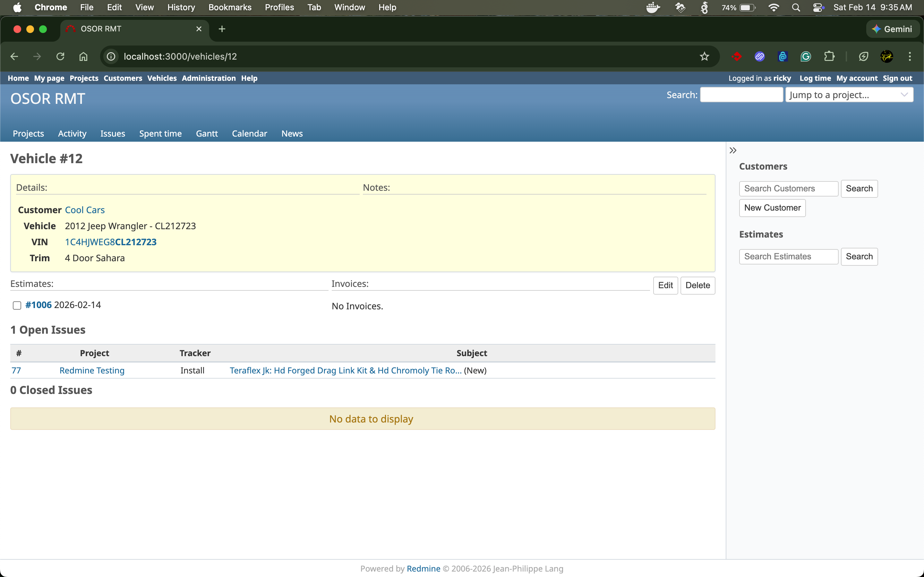The height and width of the screenshot is (577, 924).
Task: Check the estimate #1006 checkbox
Action: (17, 305)
